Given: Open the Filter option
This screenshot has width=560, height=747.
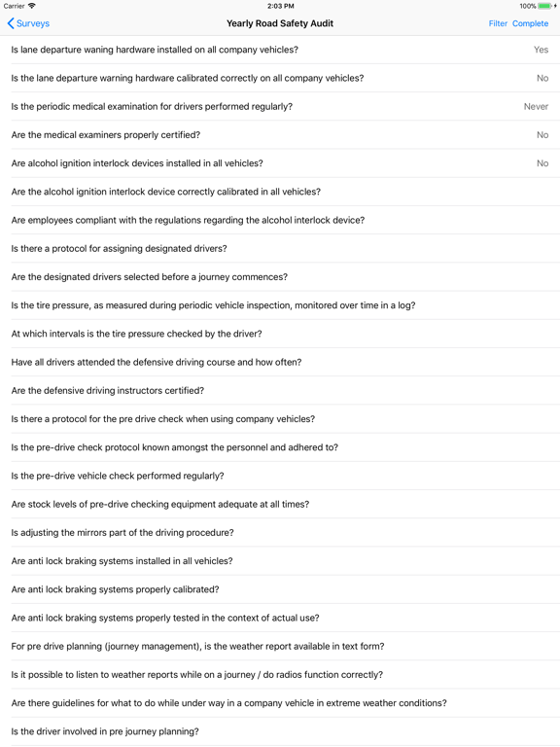Looking at the screenshot, I should [x=498, y=23].
